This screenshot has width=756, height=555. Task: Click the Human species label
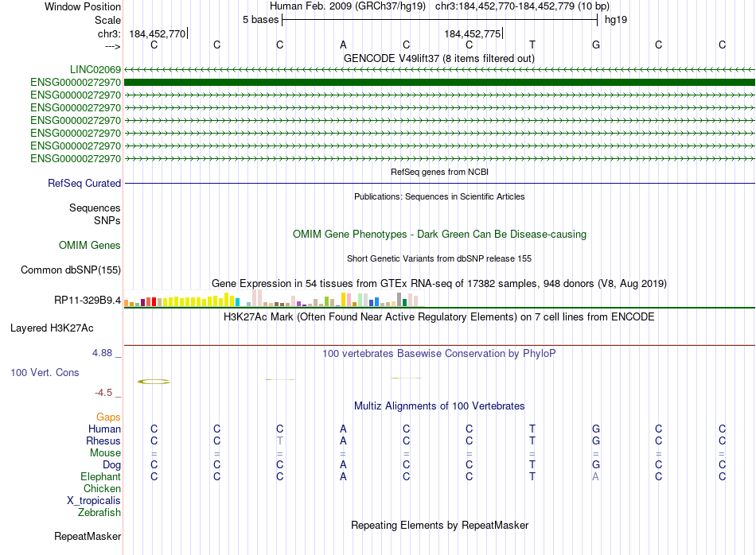point(104,429)
